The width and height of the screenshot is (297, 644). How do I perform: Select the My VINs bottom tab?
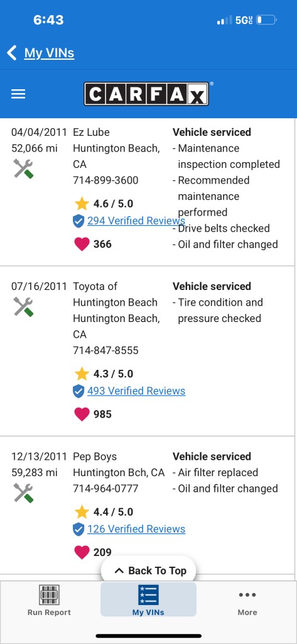coord(148,599)
